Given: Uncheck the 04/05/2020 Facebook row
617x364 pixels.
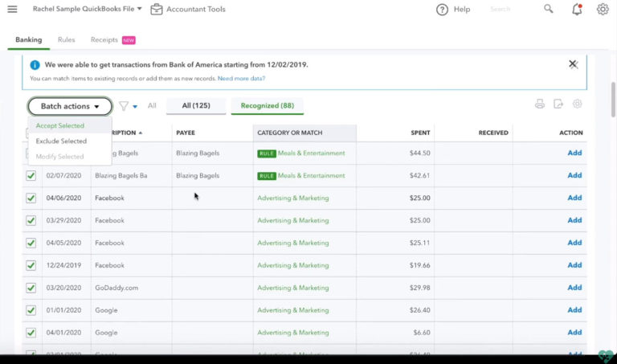Looking at the screenshot, I should pyautogui.click(x=31, y=243).
